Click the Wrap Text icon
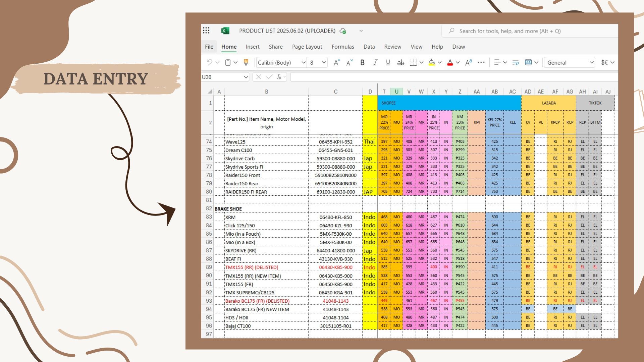Image resolution: width=644 pixels, height=362 pixels. tap(516, 62)
